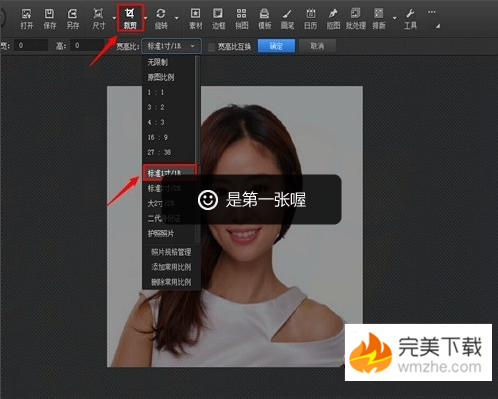Click 添加常用比例 in the list
498x399 pixels.
point(171,267)
